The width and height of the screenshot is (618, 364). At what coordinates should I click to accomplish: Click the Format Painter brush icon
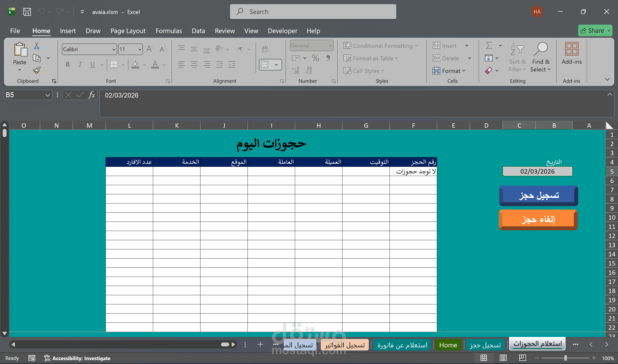[37, 70]
